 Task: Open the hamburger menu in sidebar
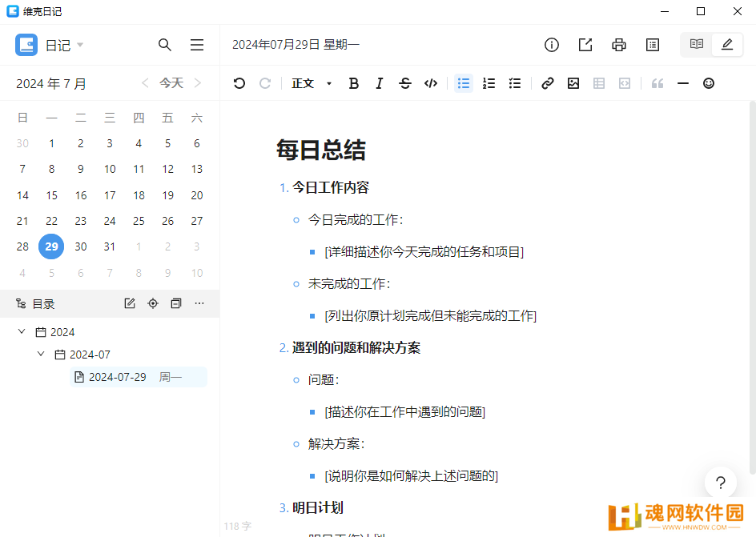197,46
